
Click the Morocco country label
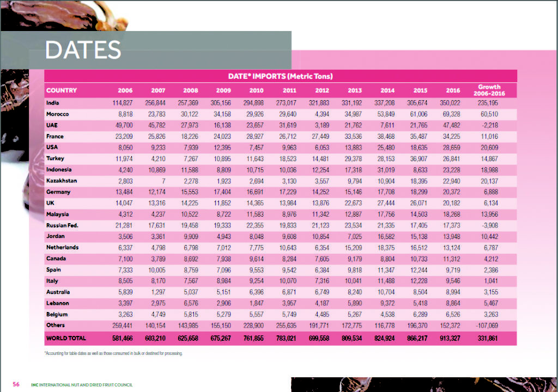pos(57,114)
